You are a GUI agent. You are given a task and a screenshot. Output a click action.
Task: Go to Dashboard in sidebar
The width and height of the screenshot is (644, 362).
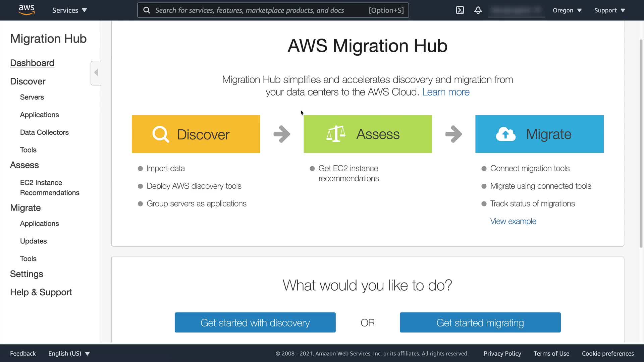pos(32,63)
